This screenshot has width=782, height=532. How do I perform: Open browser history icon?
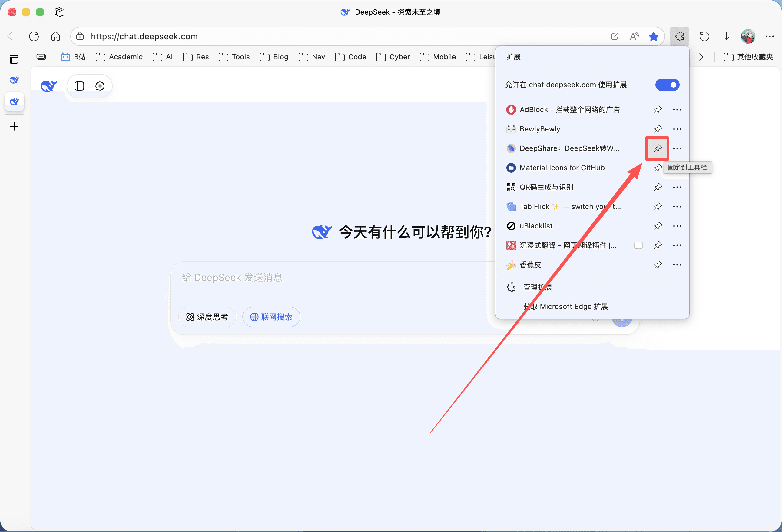[704, 36]
